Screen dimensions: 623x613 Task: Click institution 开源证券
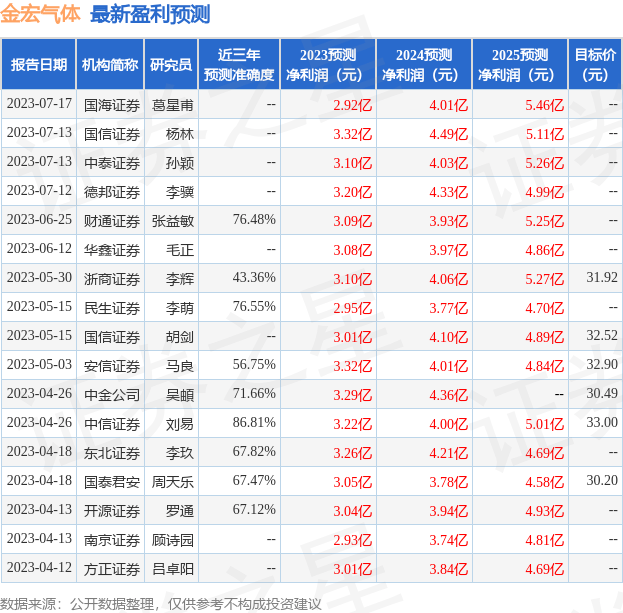click(112, 511)
